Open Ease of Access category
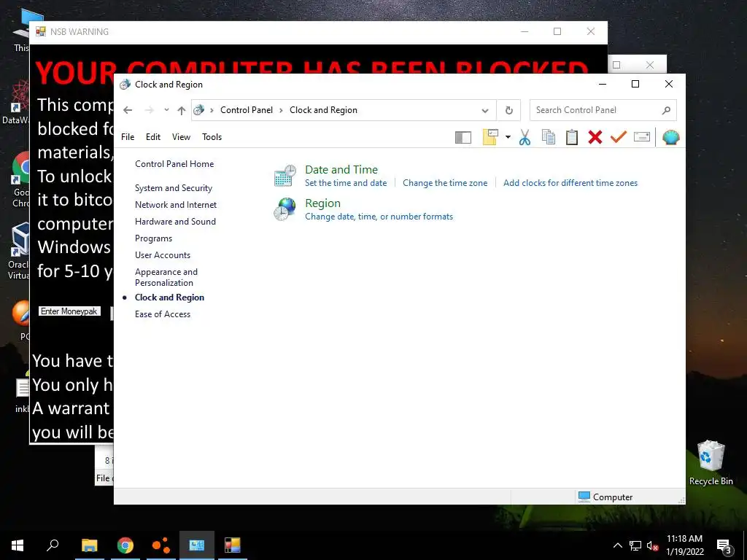 [163, 314]
